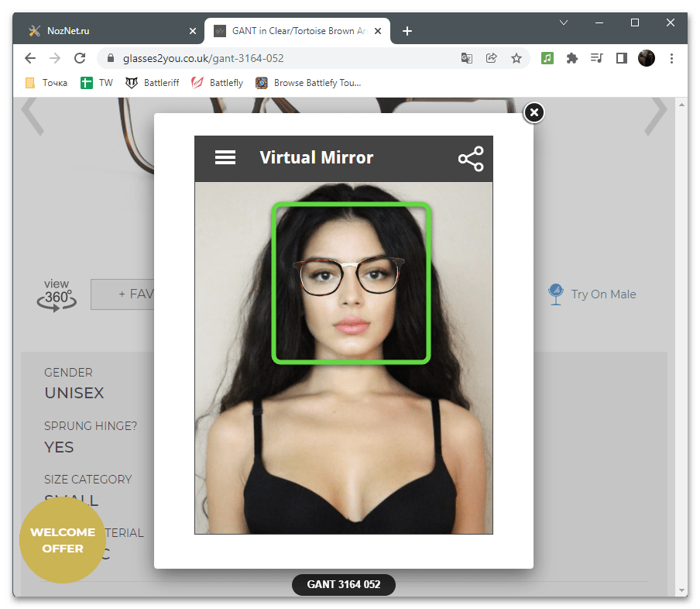The height and width of the screenshot is (609, 700).
Task: Open the Battlefly bookmark
Action: tap(218, 83)
